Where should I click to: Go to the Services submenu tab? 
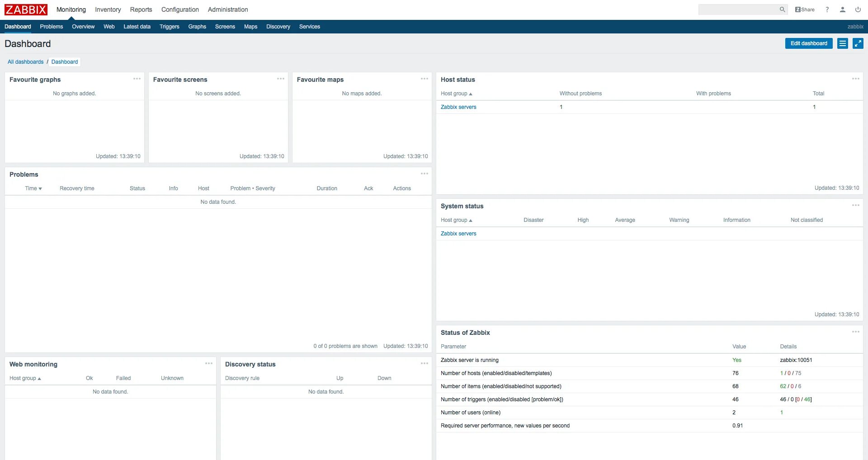tap(310, 27)
